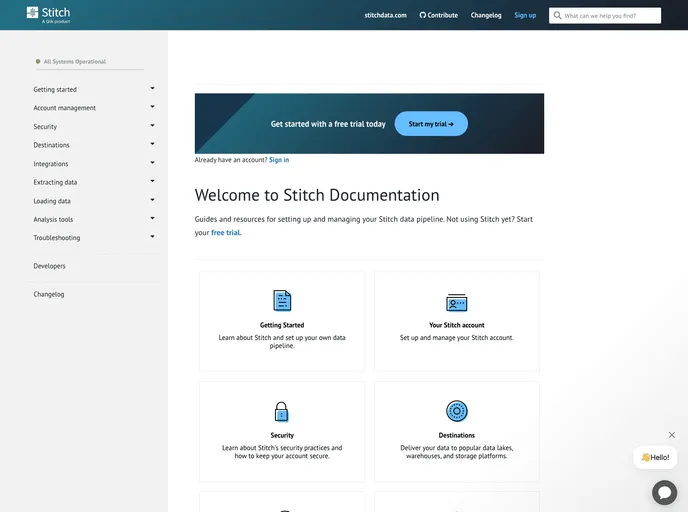The height and width of the screenshot is (512, 688).
Task: Select Extracting data in sidebar
Action: tap(55, 183)
